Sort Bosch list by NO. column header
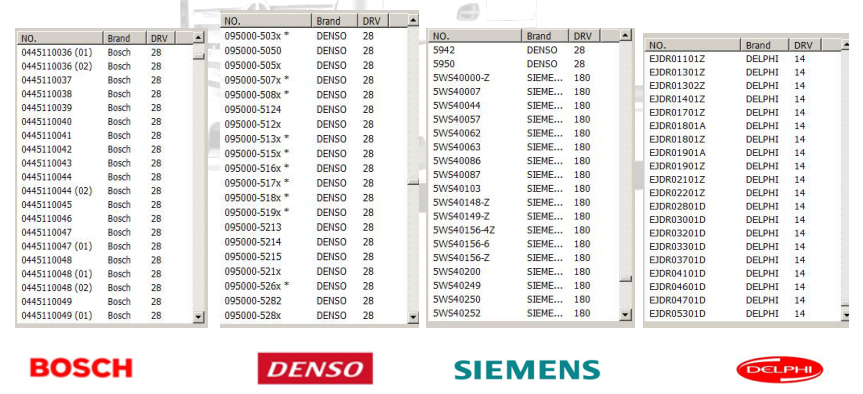Image resolution: width=863 pixels, height=394 pixels. 61,39
